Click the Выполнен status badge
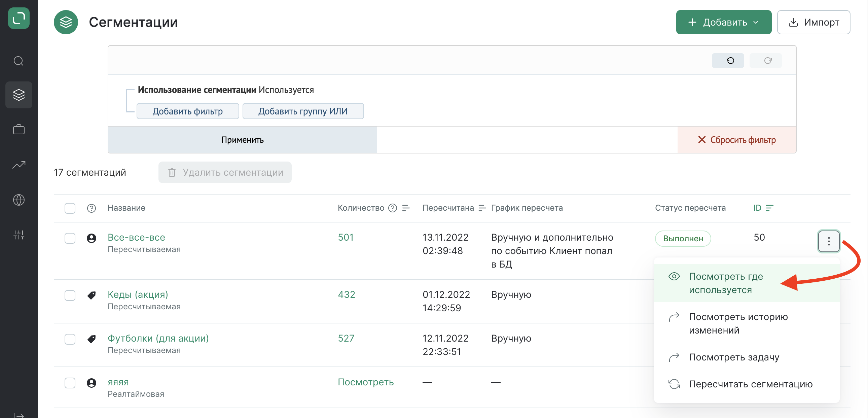This screenshot has height=418, width=868. click(x=683, y=239)
